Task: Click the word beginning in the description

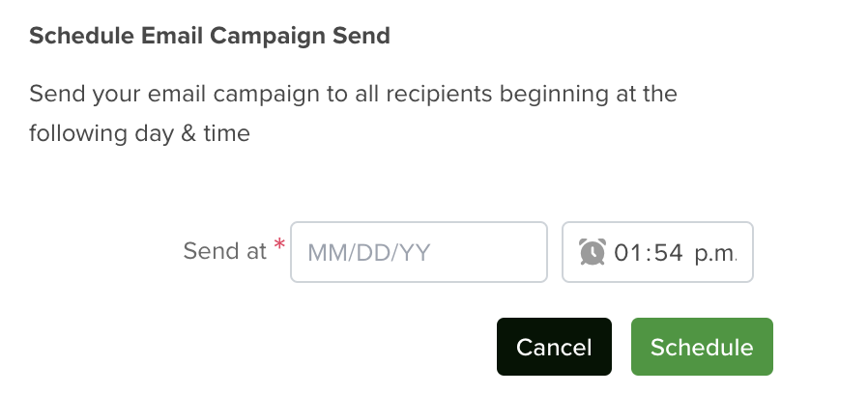Action: click(554, 94)
